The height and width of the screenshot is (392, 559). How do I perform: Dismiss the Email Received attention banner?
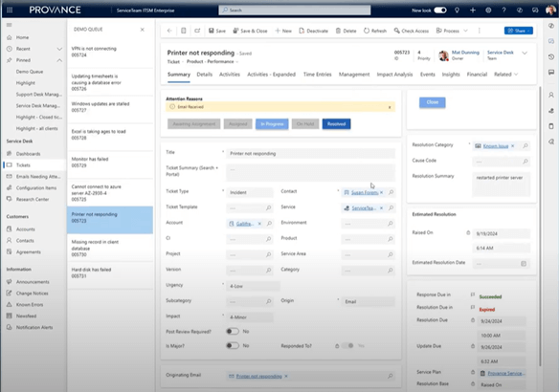[390, 107]
